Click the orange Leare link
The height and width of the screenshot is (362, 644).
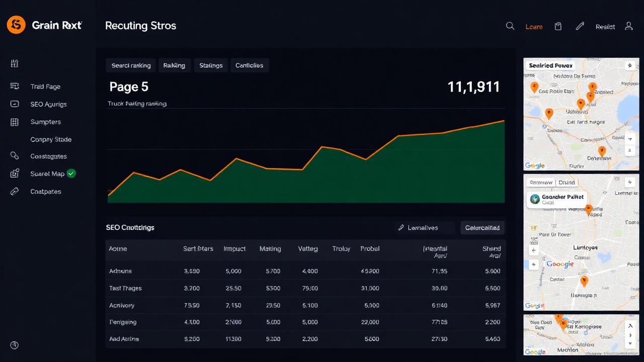click(x=534, y=27)
